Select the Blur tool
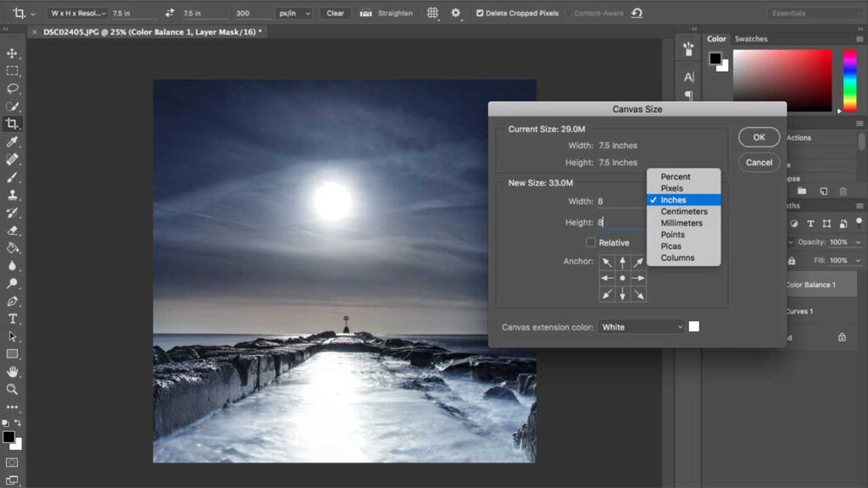Image resolution: width=868 pixels, height=488 pixels. [x=12, y=265]
